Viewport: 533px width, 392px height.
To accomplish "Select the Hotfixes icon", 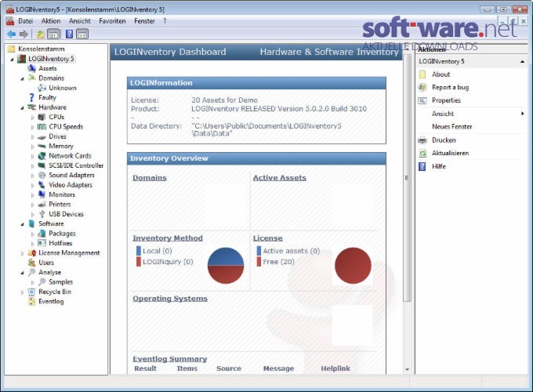I will (42, 243).
